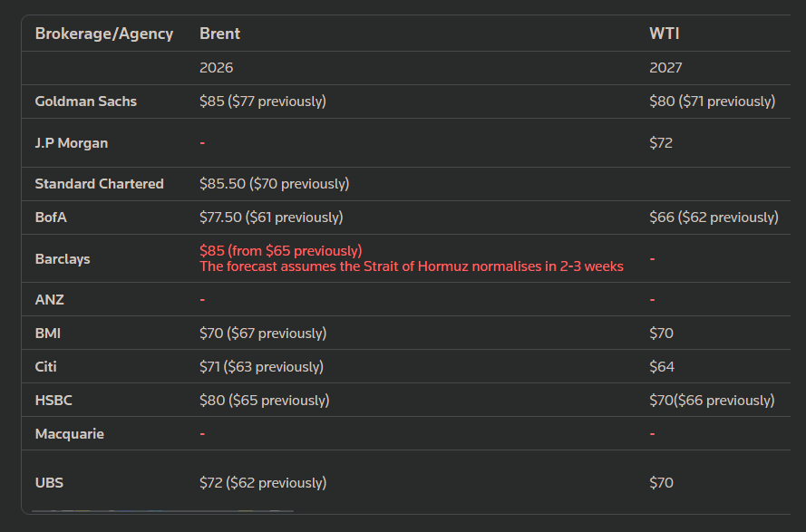Click the red Barclays $85 forecast text
This screenshot has width=806, height=532.
(280, 250)
